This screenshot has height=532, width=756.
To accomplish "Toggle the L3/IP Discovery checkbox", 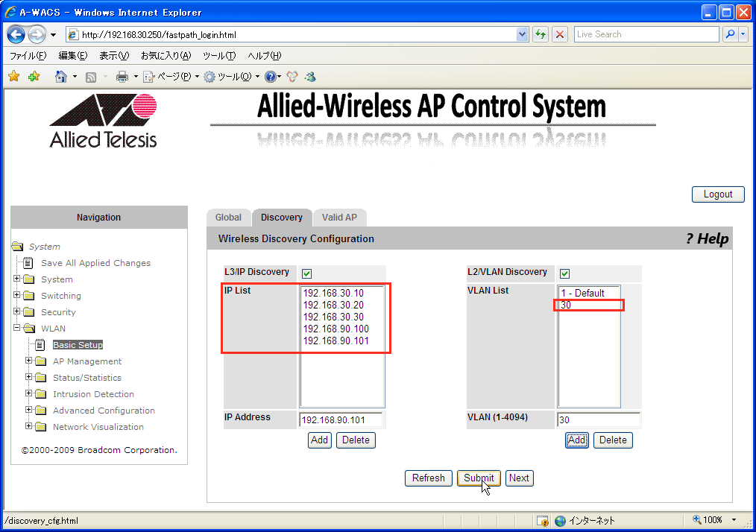I will [306, 273].
